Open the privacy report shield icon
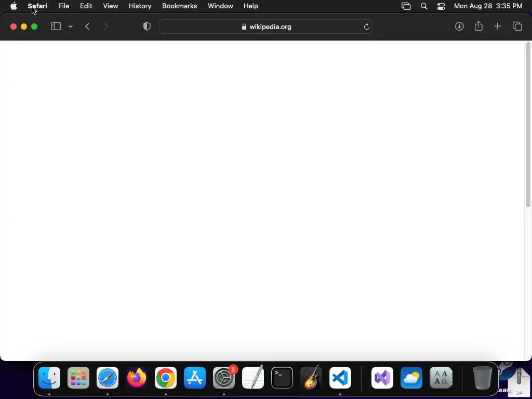 [x=147, y=26]
